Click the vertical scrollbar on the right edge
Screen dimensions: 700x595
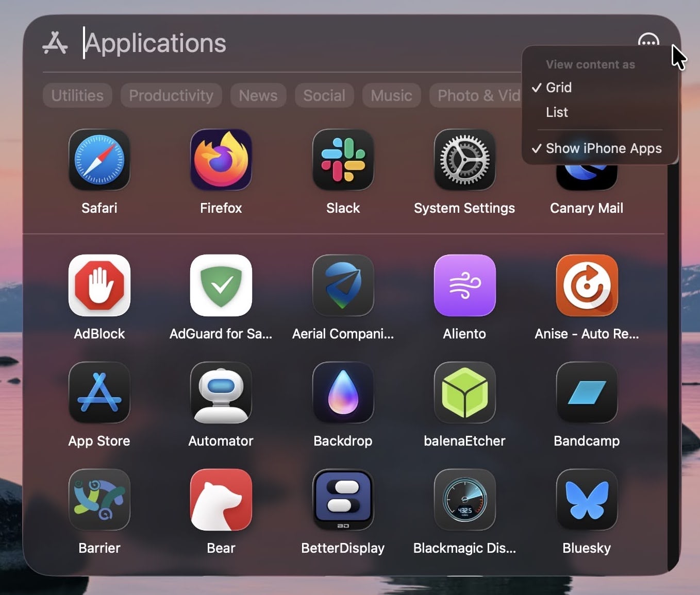(x=673, y=361)
